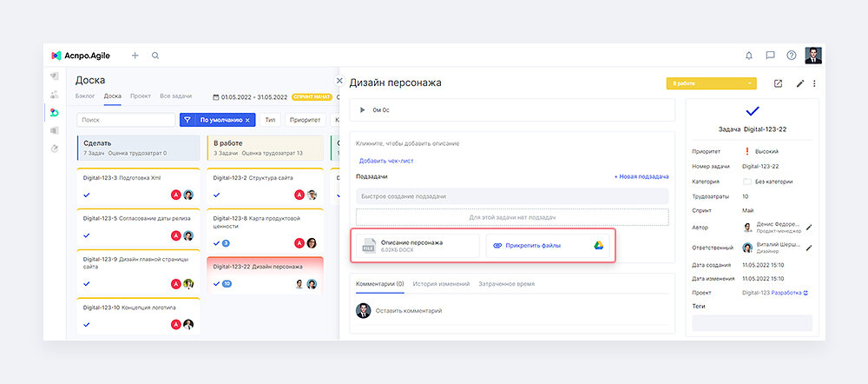Open the help question-mark icon
Screen dimensions: 868x384
coord(792,56)
